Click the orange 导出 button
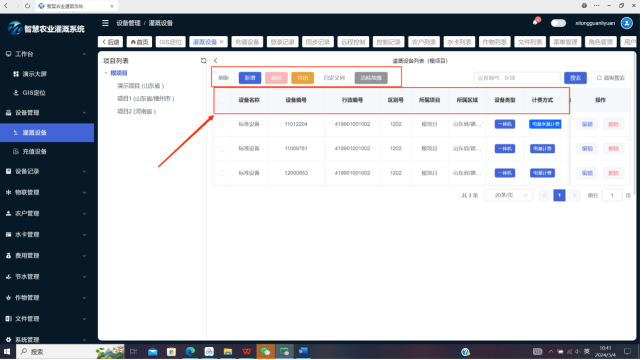The image size is (644, 360). point(303,78)
